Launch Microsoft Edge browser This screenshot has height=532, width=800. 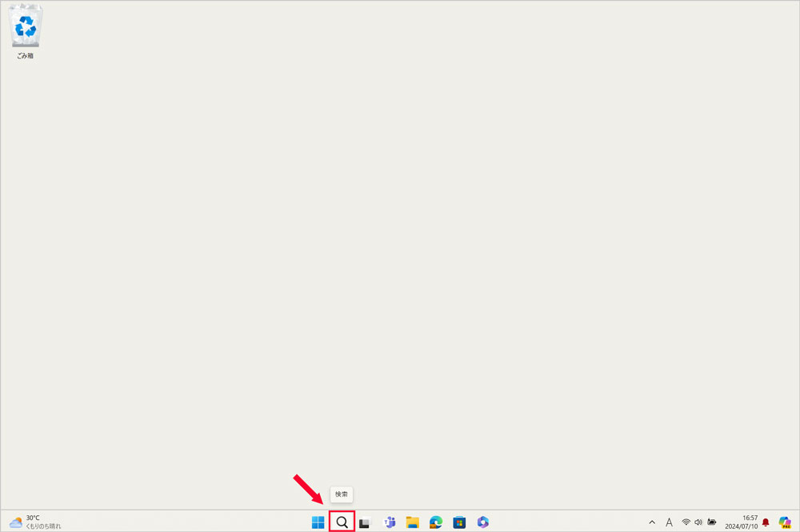[436, 522]
